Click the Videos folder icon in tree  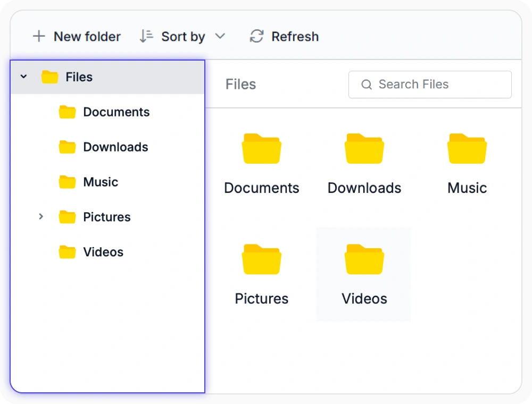(67, 252)
